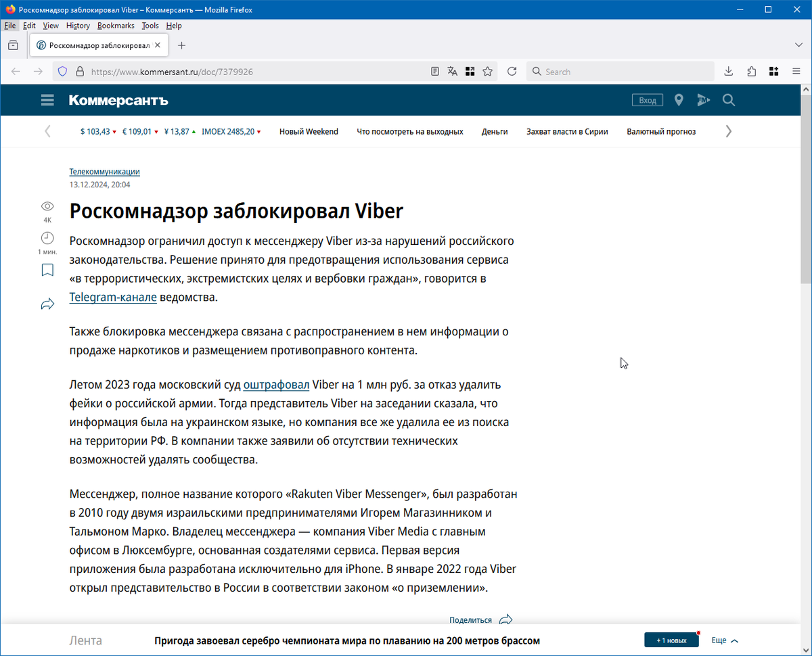Show next items in the news ticker
Screen dimensions: 812x656
click(x=729, y=131)
